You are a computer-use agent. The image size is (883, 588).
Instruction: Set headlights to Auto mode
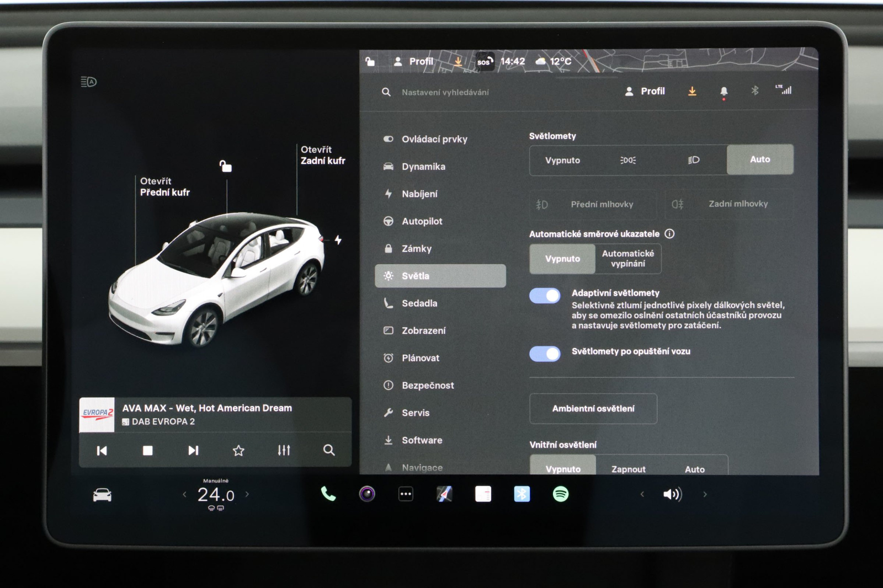[x=759, y=159]
